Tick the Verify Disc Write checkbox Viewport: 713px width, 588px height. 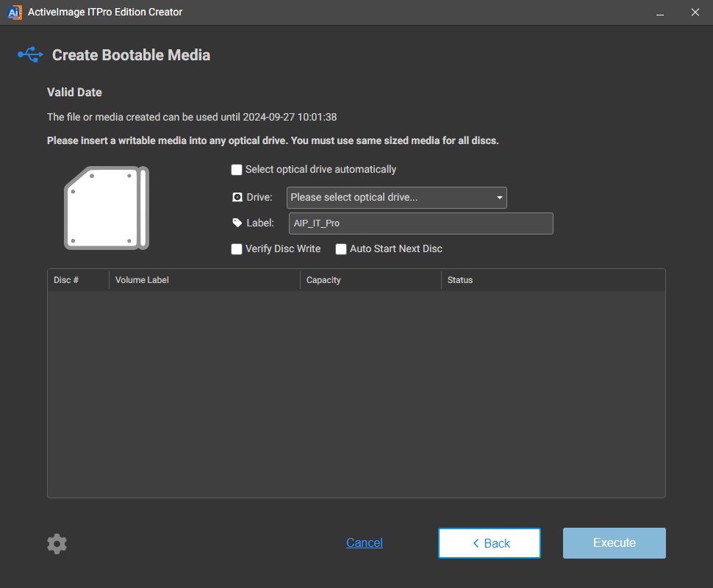(237, 249)
